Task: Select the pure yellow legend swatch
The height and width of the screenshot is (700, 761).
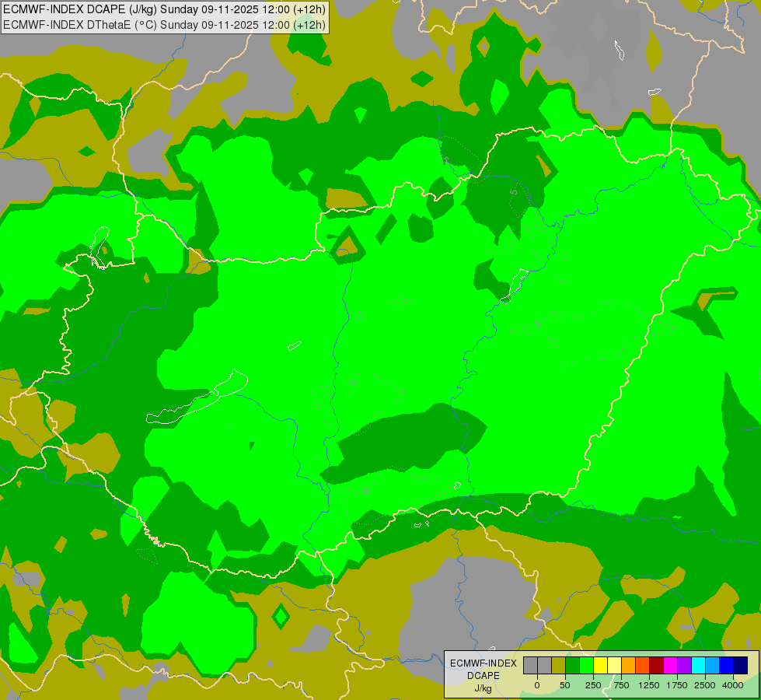Action: click(x=600, y=666)
